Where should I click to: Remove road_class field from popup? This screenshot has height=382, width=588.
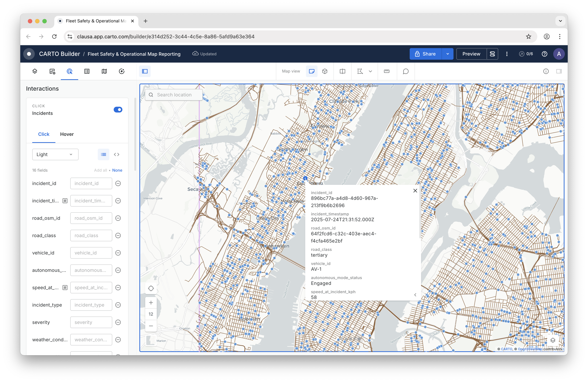pos(118,235)
